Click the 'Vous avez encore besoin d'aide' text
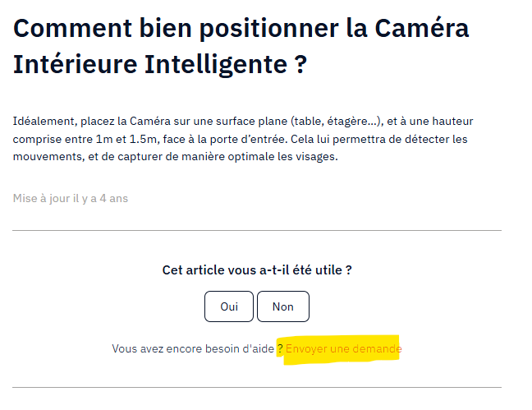 [x=193, y=349]
